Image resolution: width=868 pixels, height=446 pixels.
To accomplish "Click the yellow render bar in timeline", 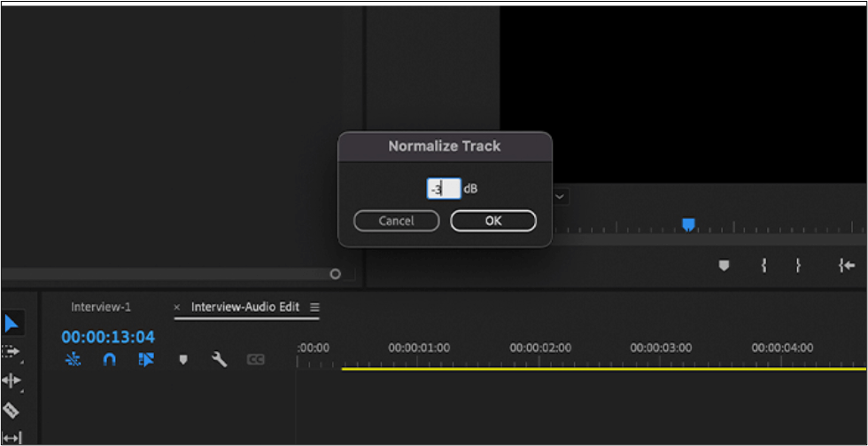I will point(603,369).
